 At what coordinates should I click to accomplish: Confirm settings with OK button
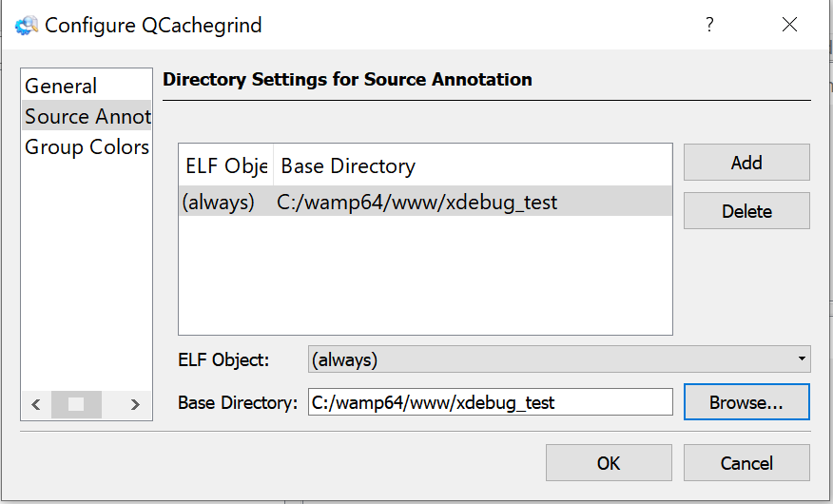coord(609,463)
